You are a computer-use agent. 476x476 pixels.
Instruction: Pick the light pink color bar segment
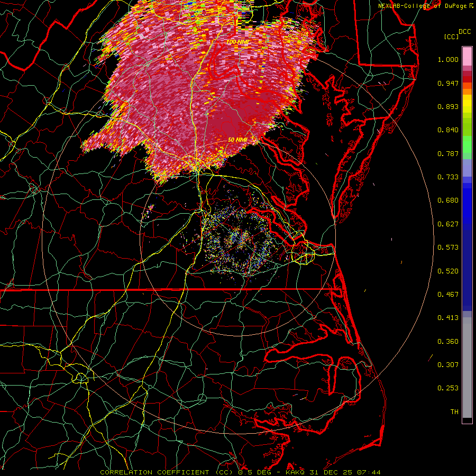click(x=467, y=57)
